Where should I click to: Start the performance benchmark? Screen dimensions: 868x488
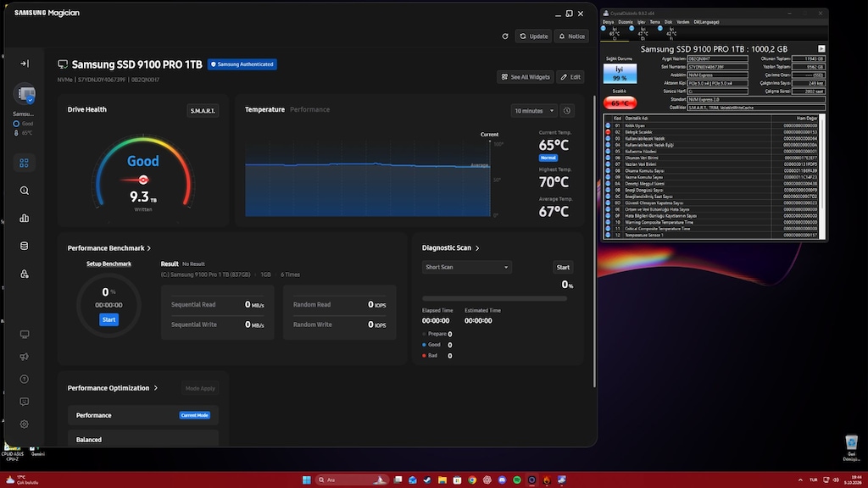tap(108, 319)
